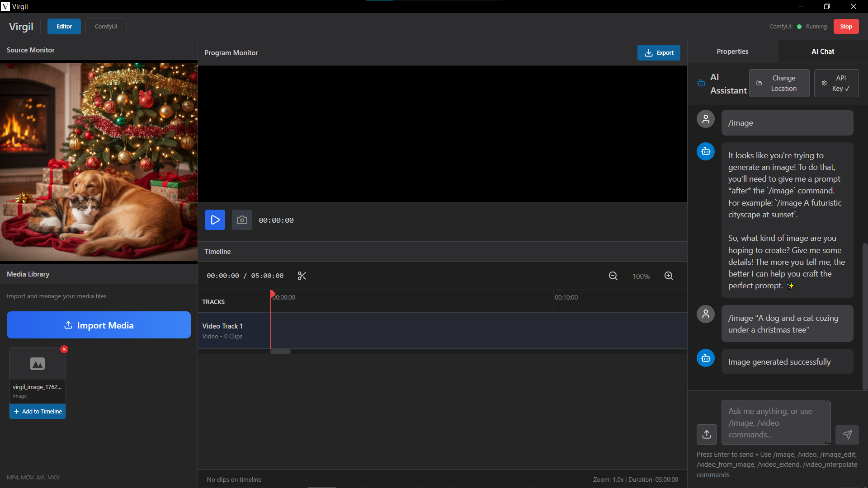This screenshot has height=488, width=868.
Task: Switch to the Editor mode
Action: 64,26
